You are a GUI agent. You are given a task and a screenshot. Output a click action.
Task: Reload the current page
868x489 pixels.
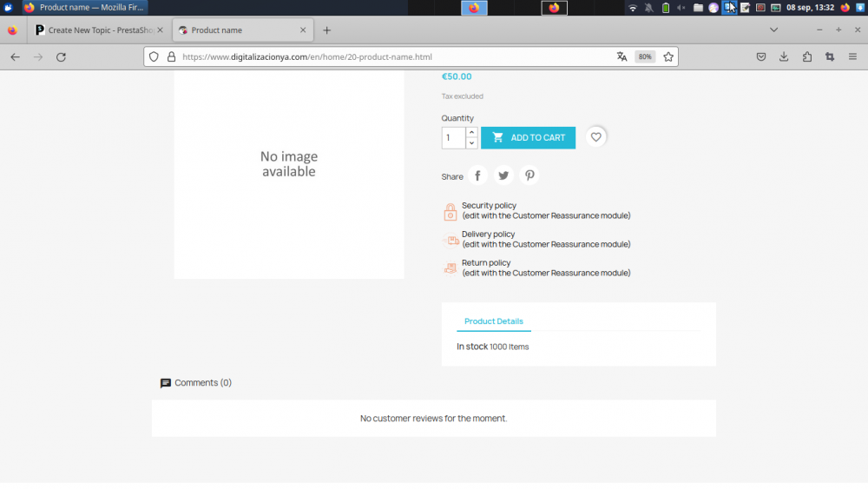[61, 57]
